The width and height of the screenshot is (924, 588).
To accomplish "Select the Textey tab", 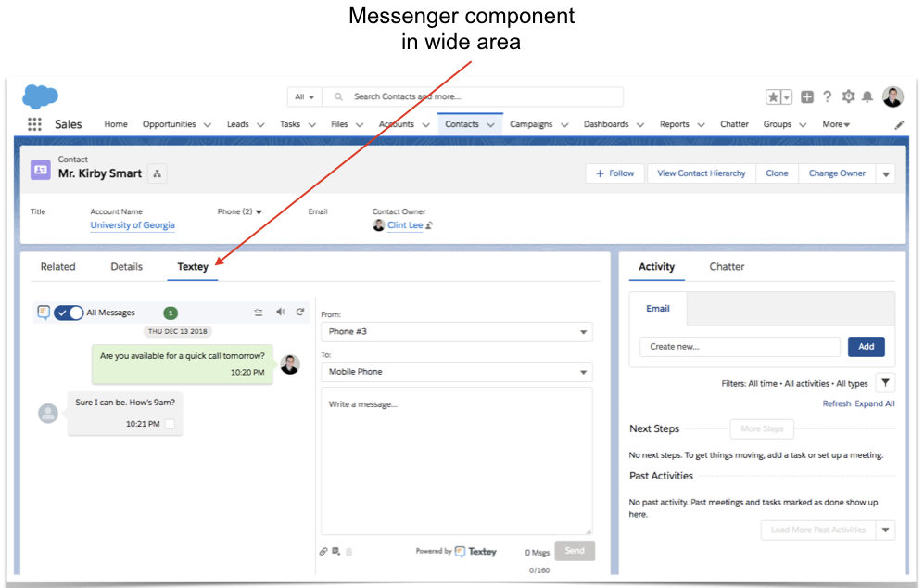I will click(193, 266).
